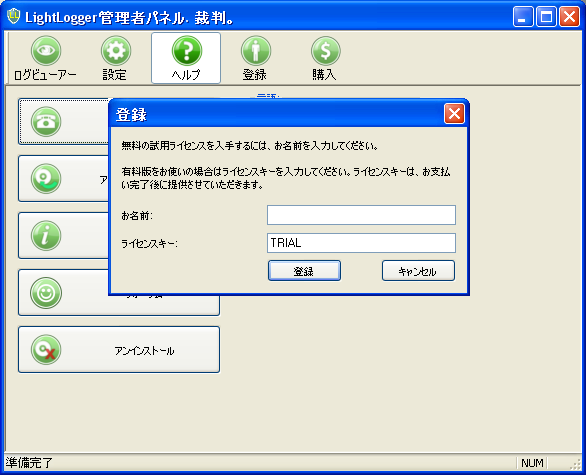
Task: Click the お名前: label in dialog
Action: point(137,216)
